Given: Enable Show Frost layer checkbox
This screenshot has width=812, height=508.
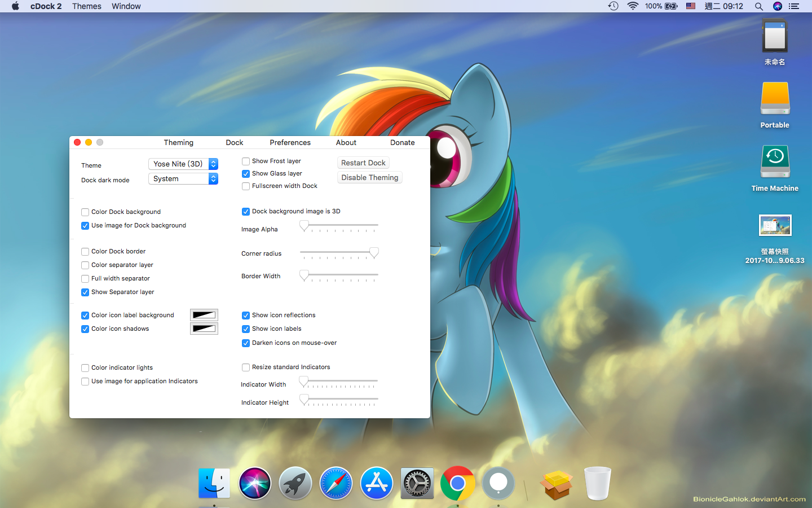Looking at the screenshot, I should click(x=246, y=161).
